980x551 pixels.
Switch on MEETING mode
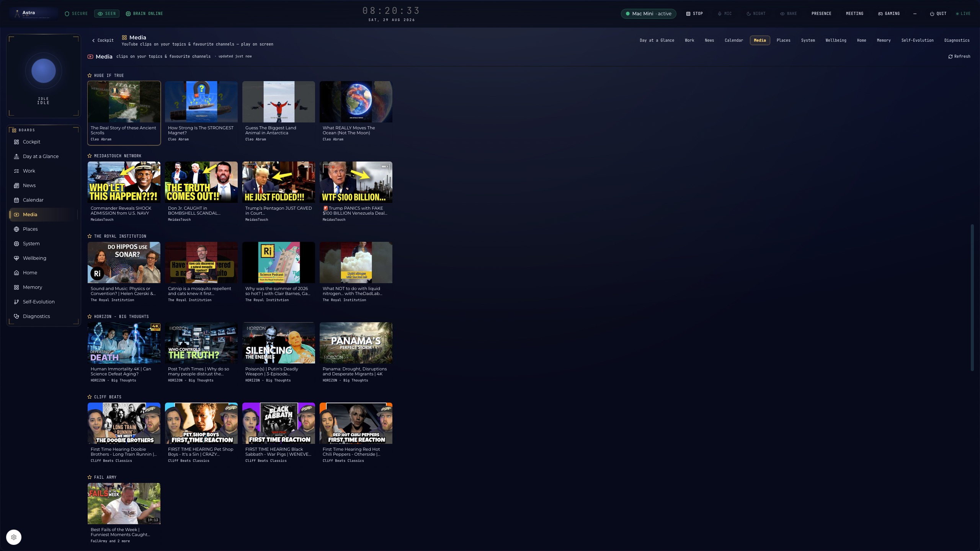854,14
